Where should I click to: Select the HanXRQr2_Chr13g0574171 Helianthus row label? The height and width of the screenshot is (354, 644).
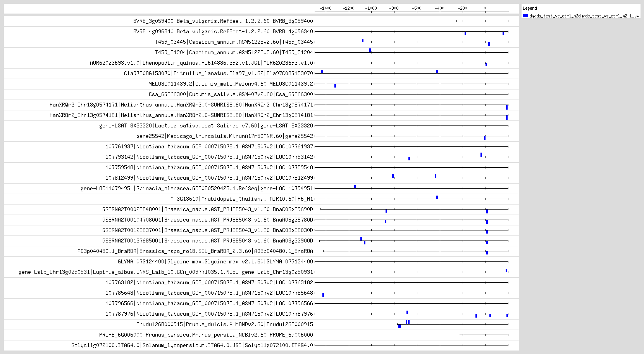[x=181, y=105]
